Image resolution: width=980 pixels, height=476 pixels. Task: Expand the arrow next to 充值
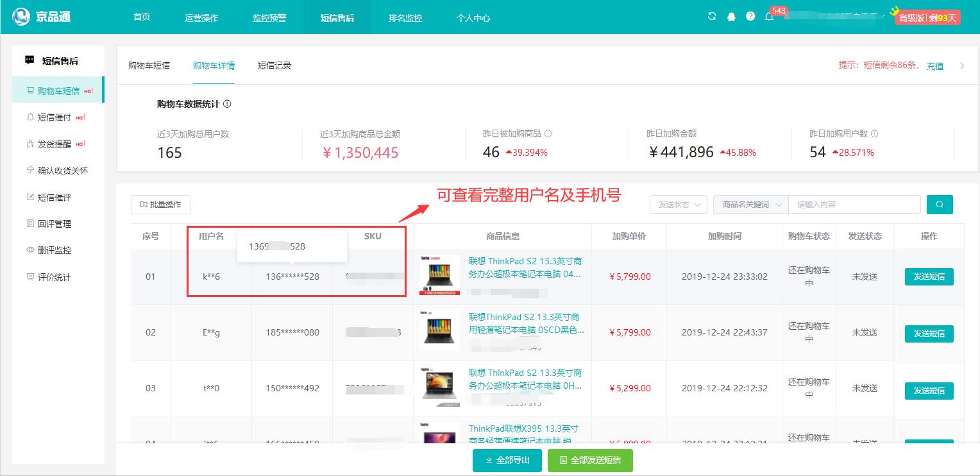[x=962, y=65]
